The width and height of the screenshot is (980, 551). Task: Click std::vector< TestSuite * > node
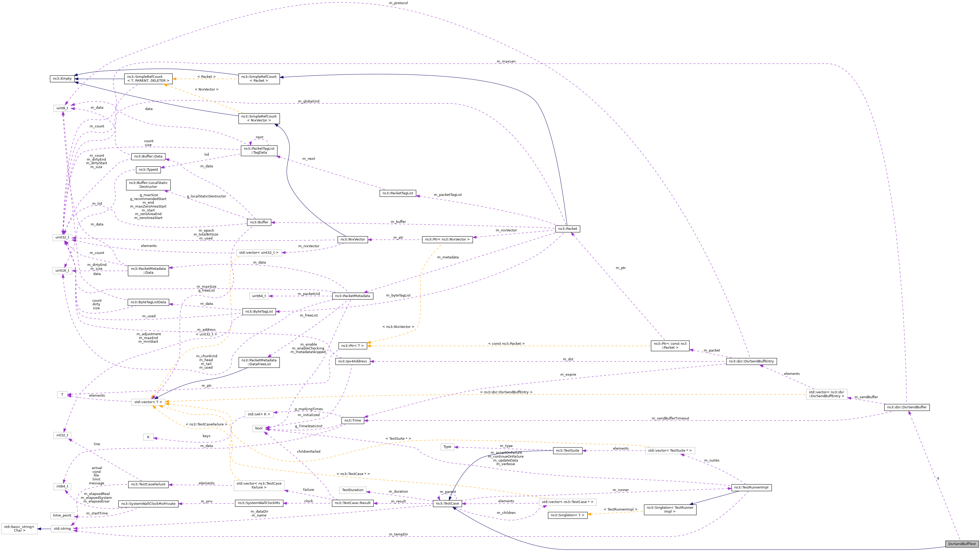(670, 451)
